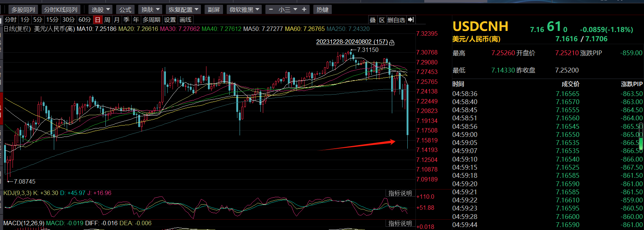
Task: Click the MA10 indicator value
Action: pyautogui.click(x=97, y=29)
